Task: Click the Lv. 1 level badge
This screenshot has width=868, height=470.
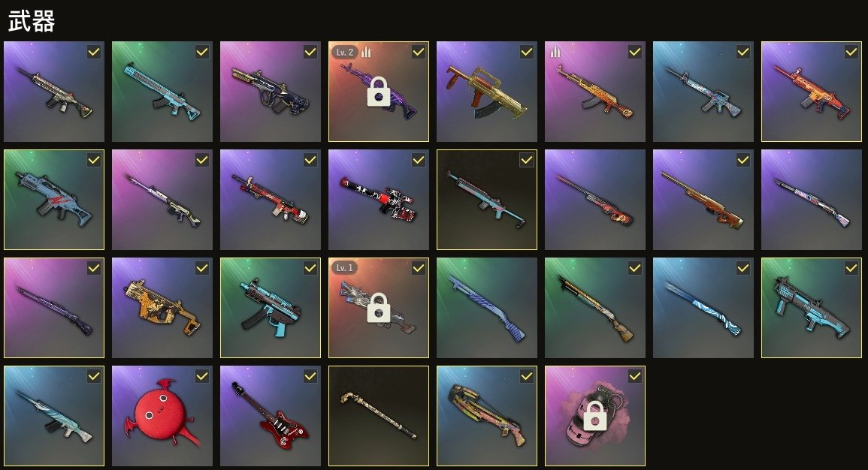Action: (344, 267)
